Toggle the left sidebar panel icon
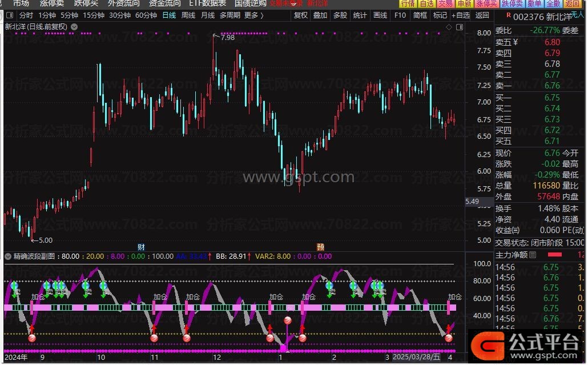The image size is (588, 365). (x=10, y=15)
